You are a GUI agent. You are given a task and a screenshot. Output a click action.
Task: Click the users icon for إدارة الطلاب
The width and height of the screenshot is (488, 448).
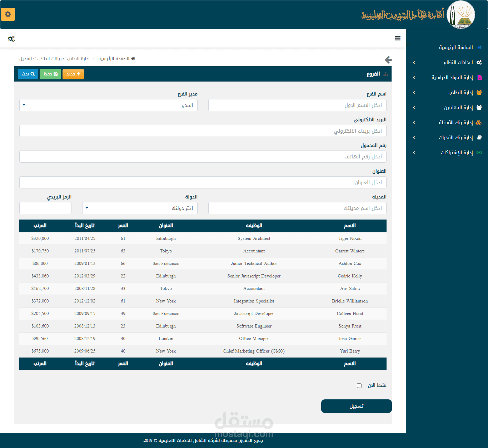pyautogui.click(x=479, y=92)
